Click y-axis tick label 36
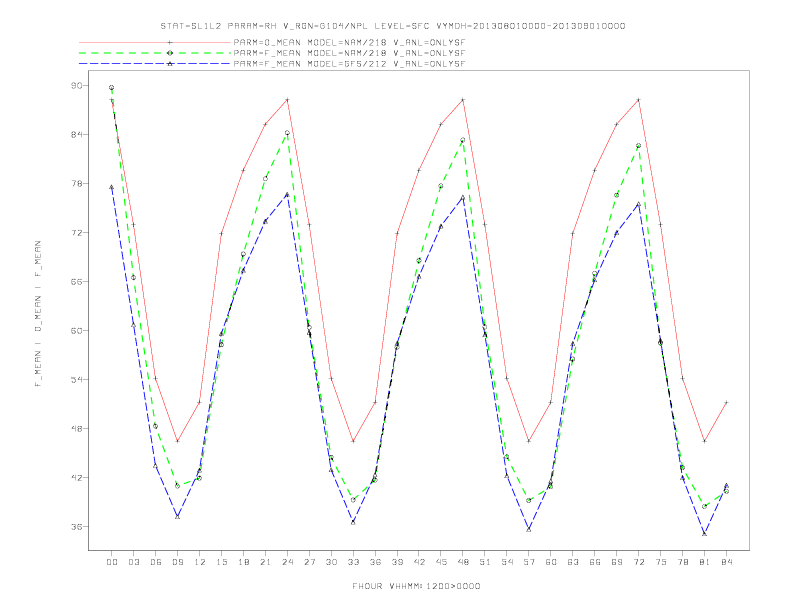The image size is (792, 612). coord(76,527)
